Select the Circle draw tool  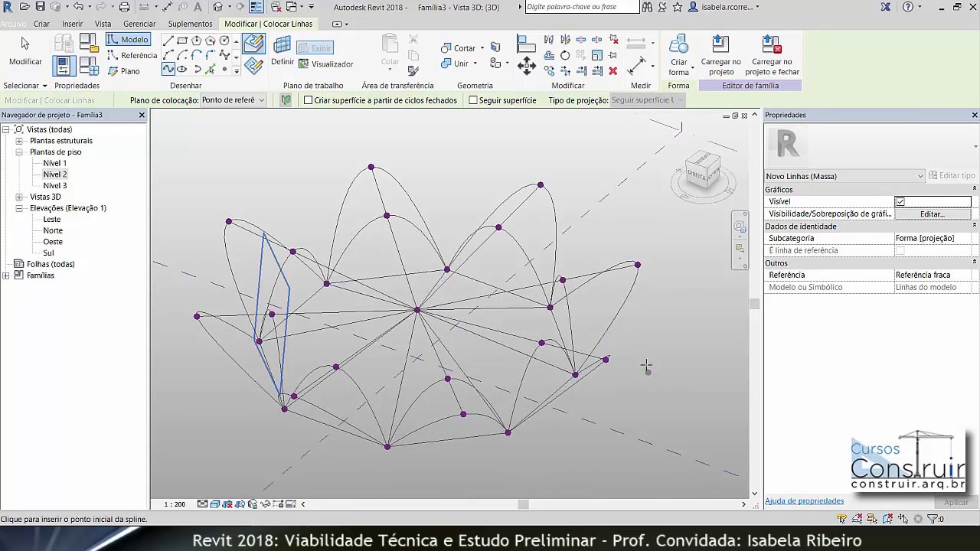(x=224, y=41)
